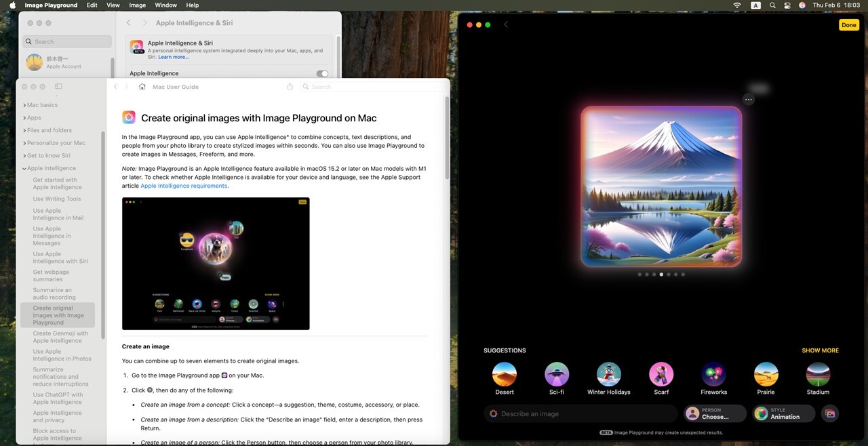The width and height of the screenshot is (868, 446).
Task: Select the Desert suggestion icon
Action: coord(505,374)
